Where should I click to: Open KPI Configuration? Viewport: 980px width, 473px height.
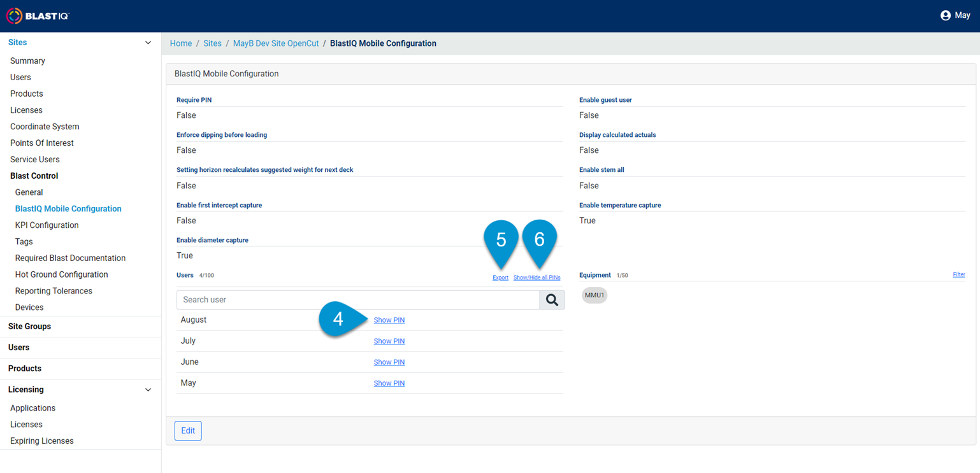coord(47,225)
